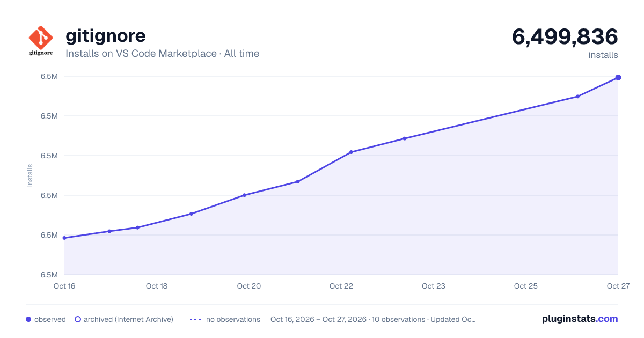
Task: Click the data point just left of Oct 18
Action: tap(137, 227)
